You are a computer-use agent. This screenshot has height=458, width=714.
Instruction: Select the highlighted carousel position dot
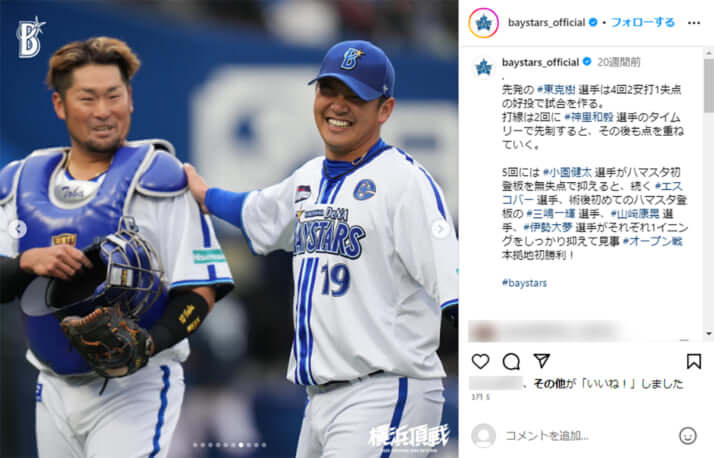[x=241, y=445]
